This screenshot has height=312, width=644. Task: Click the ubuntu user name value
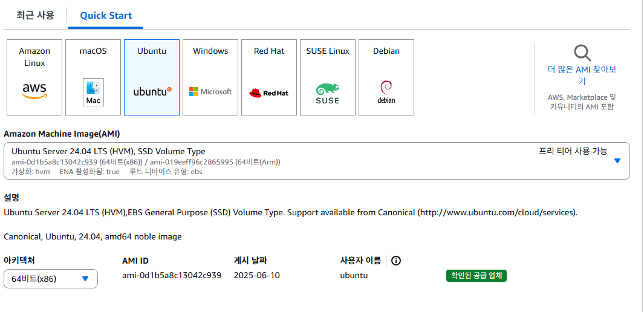(x=354, y=275)
